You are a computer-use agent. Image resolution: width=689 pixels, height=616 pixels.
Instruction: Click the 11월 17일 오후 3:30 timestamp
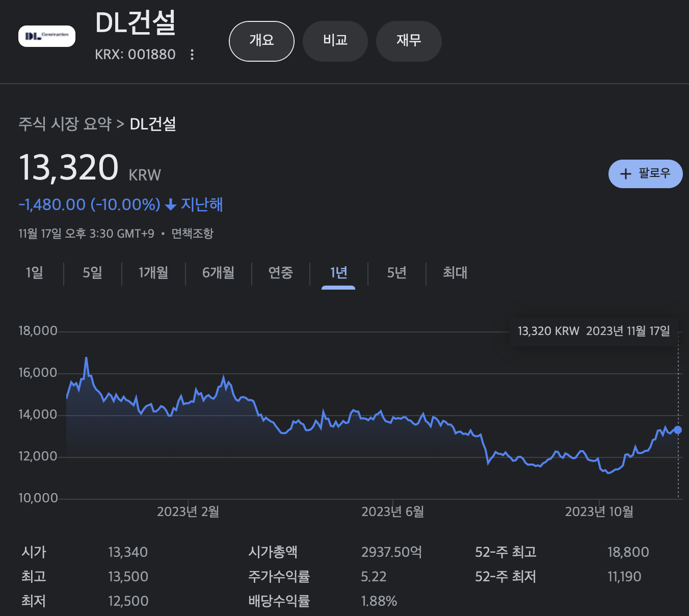coord(86,234)
